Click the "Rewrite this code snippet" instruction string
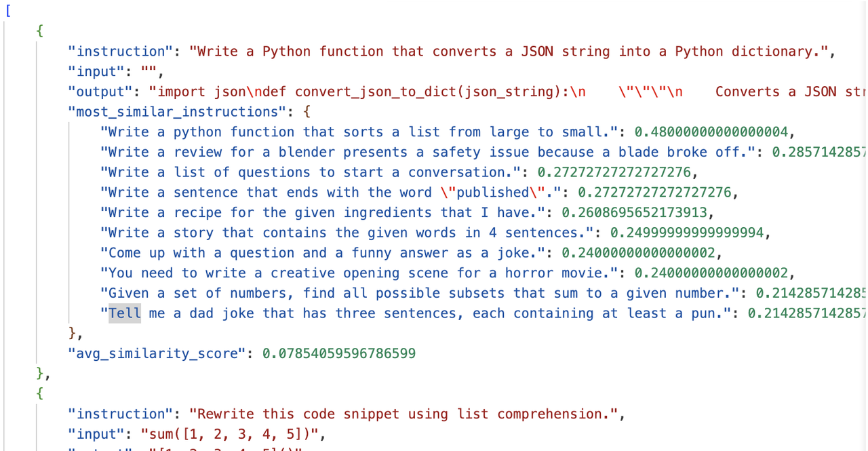This screenshot has height=451, width=868. [x=405, y=414]
